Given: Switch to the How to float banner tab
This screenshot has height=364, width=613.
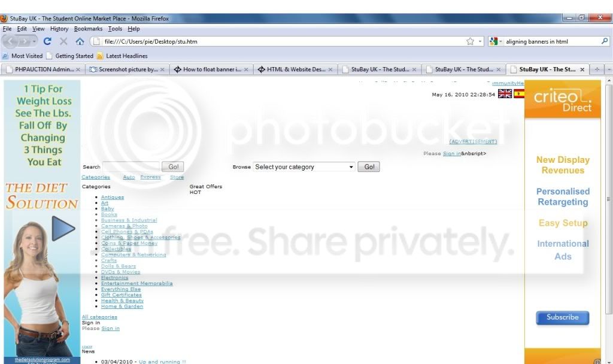Looking at the screenshot, I should tap(211, 69).
